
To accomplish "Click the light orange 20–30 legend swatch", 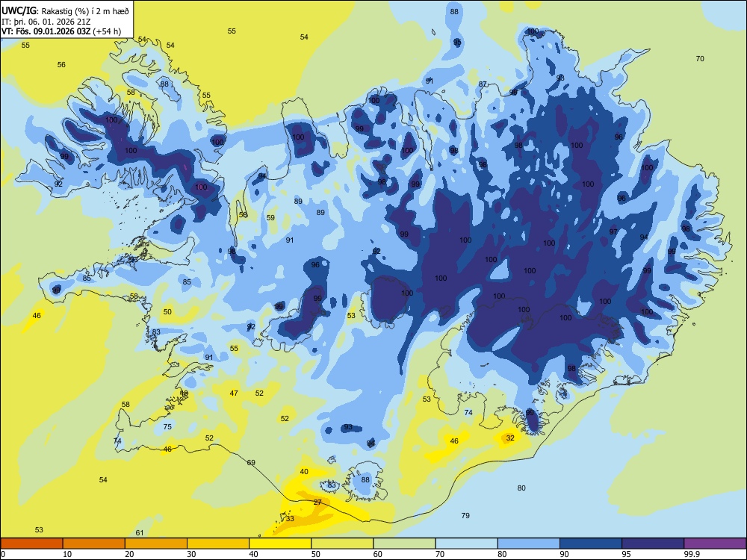I will coord(156,544).
